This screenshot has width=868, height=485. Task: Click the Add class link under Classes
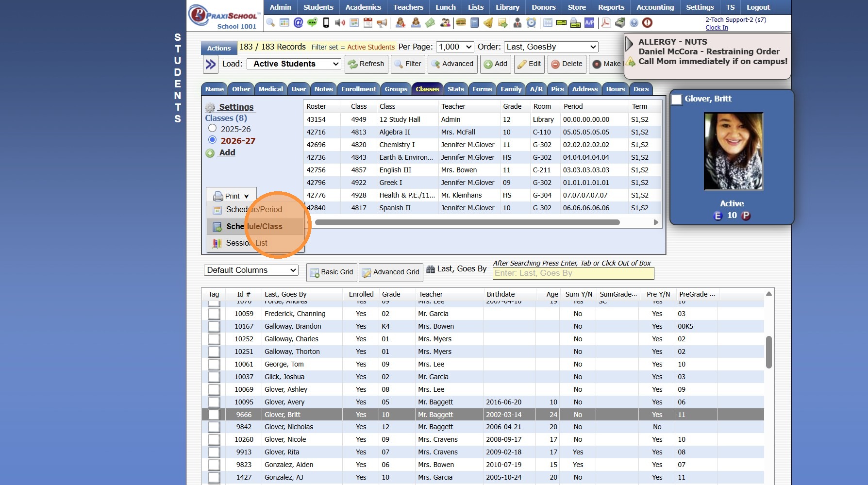point(227,152)
